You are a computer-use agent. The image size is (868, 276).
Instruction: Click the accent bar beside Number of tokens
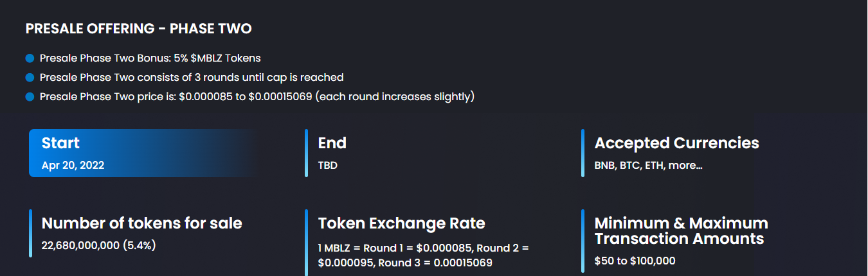(30, 233)
